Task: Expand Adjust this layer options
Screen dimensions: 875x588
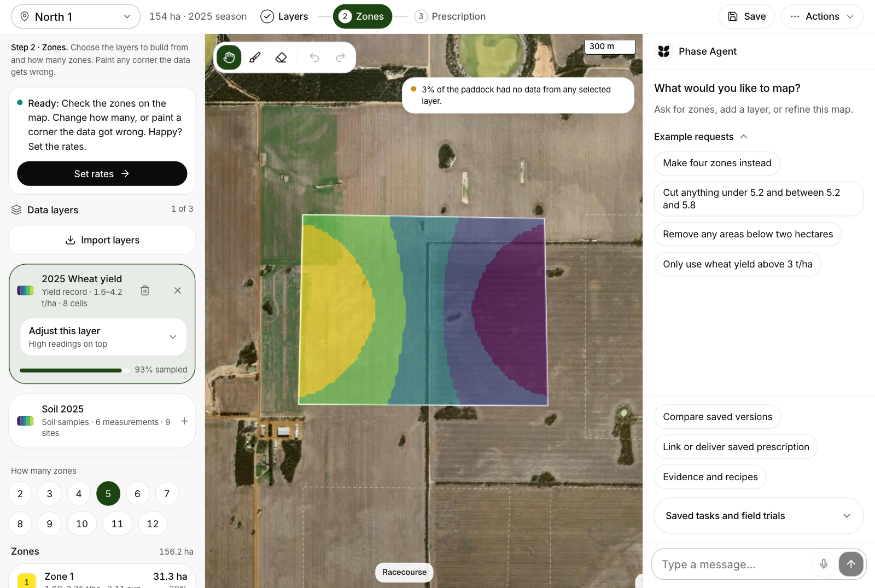Action: pos(103,337)
